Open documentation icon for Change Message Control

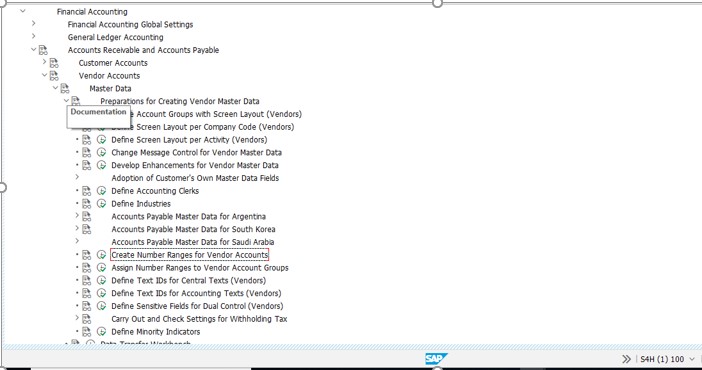click(86, 153)
